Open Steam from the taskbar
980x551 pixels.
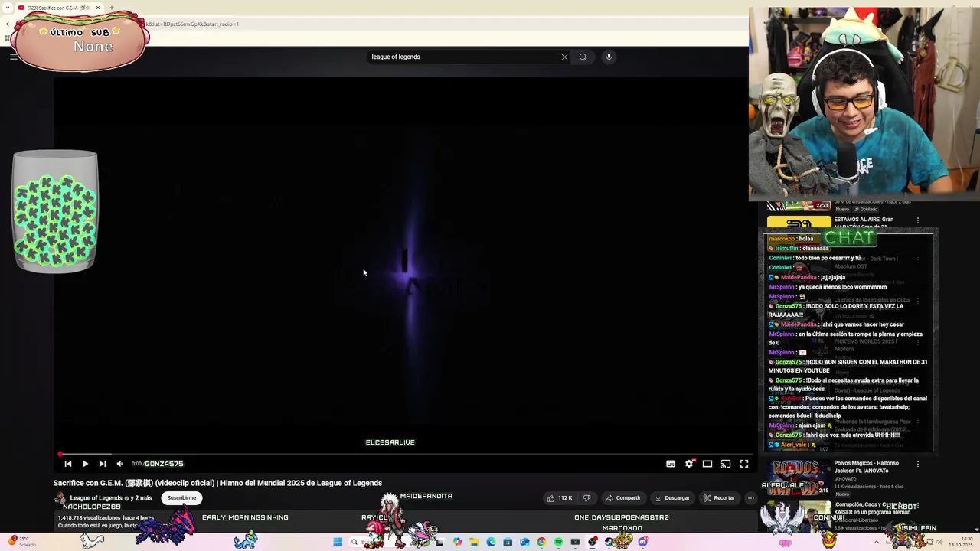[609, 542]
